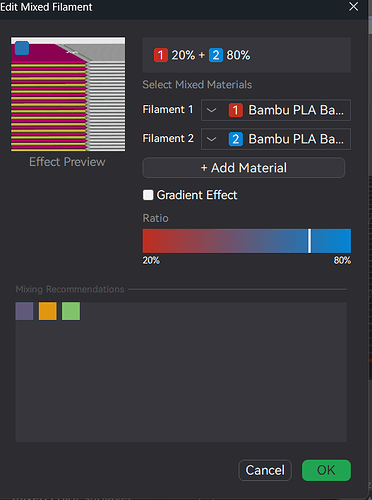Pick the orange recommended mix swatch

(x=48, y=311)
